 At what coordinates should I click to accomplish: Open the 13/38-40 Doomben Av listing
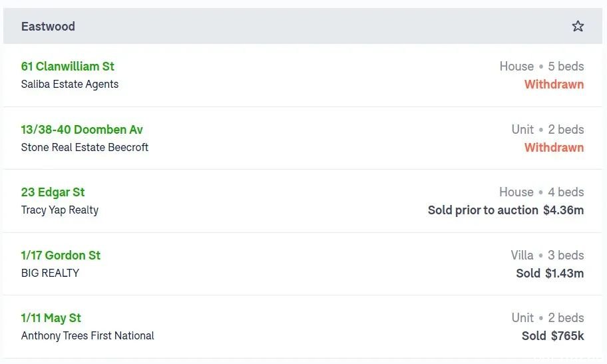click(82, 130)
